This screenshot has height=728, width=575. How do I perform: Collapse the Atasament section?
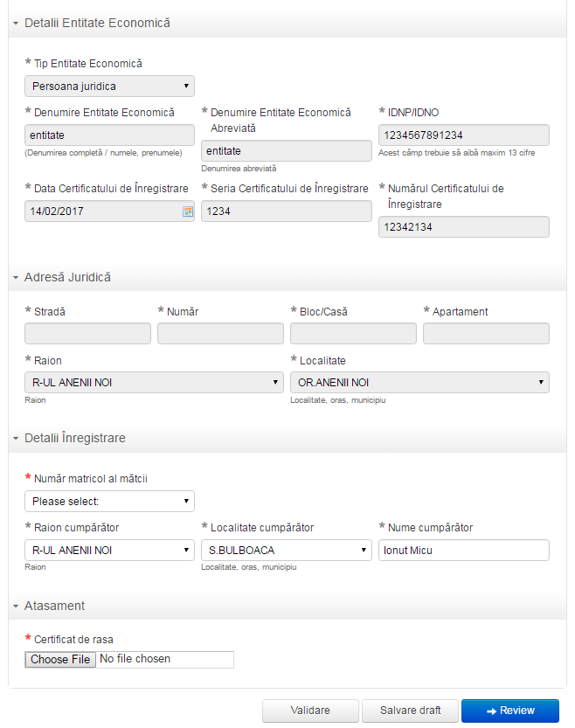[17, 606]
